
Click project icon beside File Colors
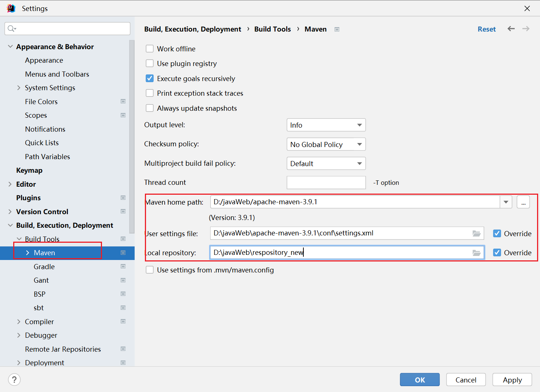123,102
